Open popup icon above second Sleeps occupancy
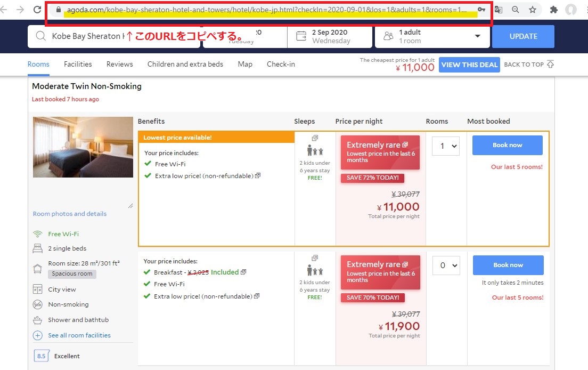 [315, 258]
